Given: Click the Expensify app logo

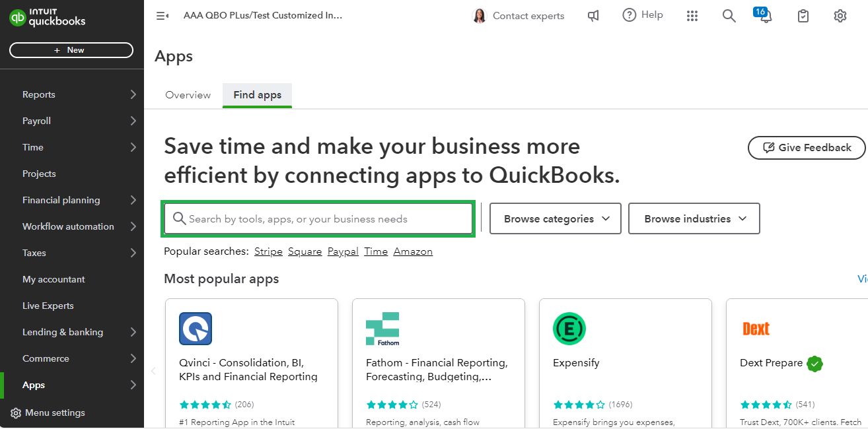Looking at the screenshot, I should tap(569, 329).
